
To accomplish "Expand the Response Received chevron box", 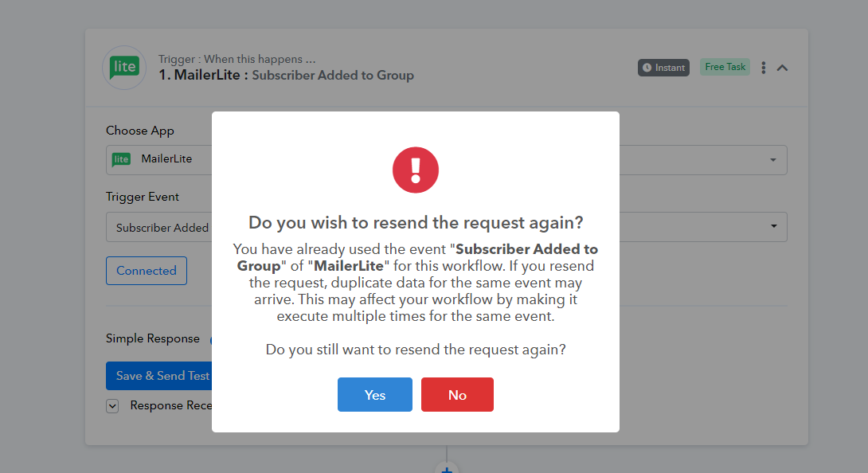I will [112, 406].
